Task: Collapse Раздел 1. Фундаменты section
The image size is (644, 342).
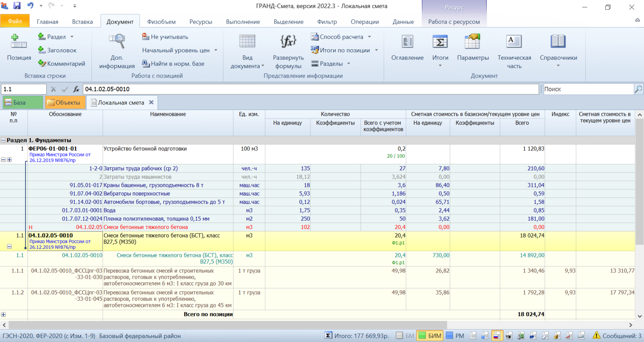Action: pos(3,140)
